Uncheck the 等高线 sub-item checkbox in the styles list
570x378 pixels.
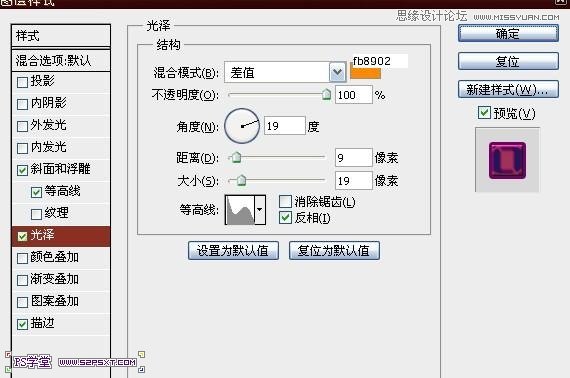click(36, 192)
